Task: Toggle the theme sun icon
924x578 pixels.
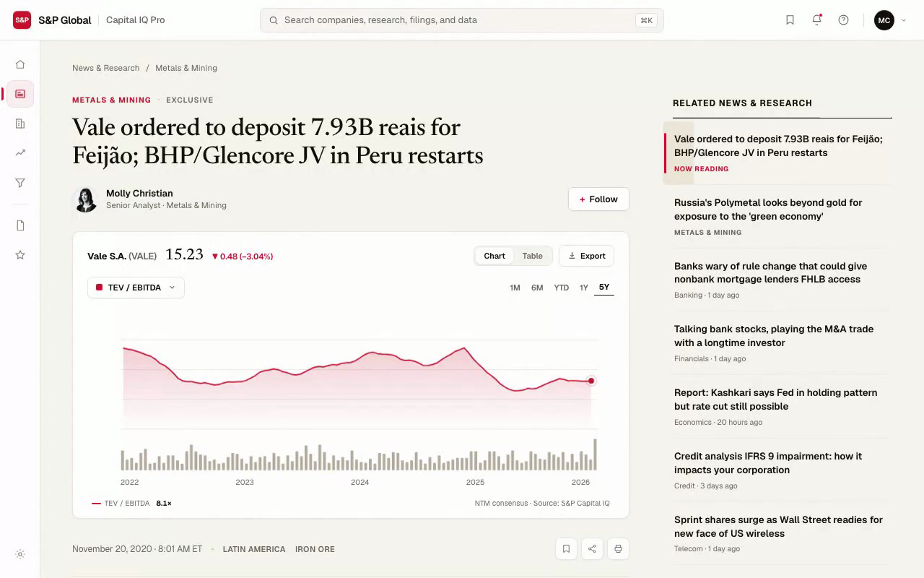Action: click(20, 554)
